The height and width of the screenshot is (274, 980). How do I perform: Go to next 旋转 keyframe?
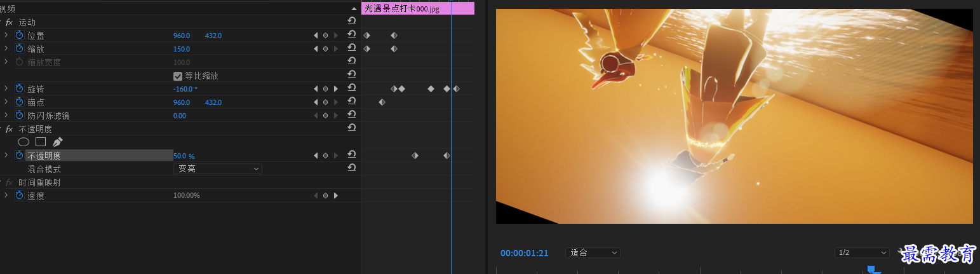coord(335,89)
